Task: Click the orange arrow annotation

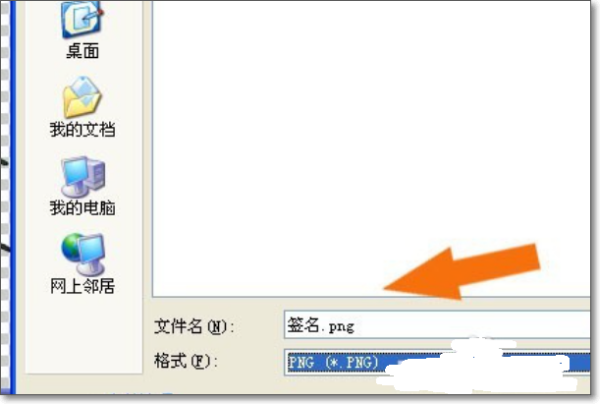Action: (x=462, y=271)
